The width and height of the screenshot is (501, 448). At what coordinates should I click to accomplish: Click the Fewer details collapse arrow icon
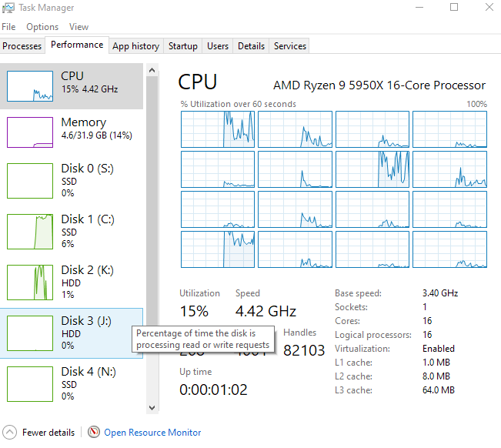point(9,433)
